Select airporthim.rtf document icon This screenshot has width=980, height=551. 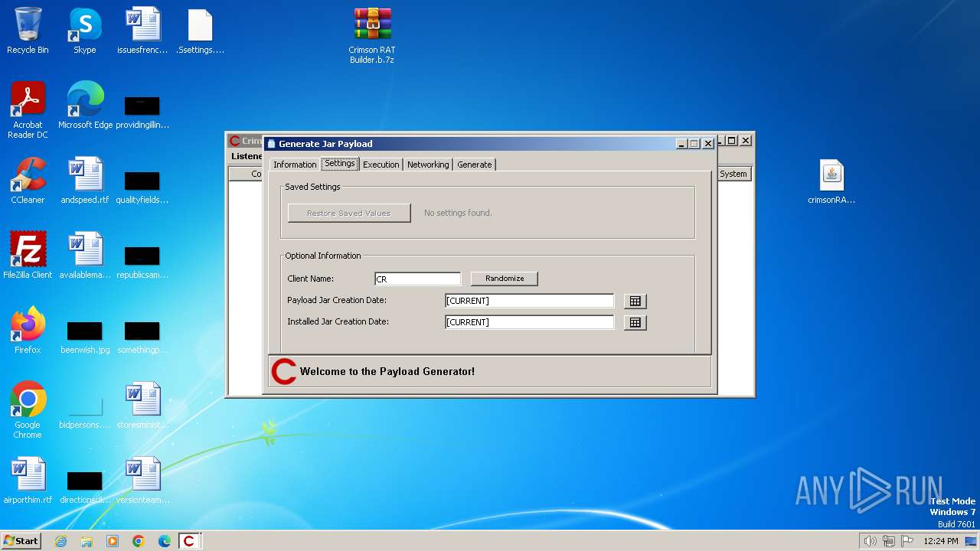tap(28, 481)
